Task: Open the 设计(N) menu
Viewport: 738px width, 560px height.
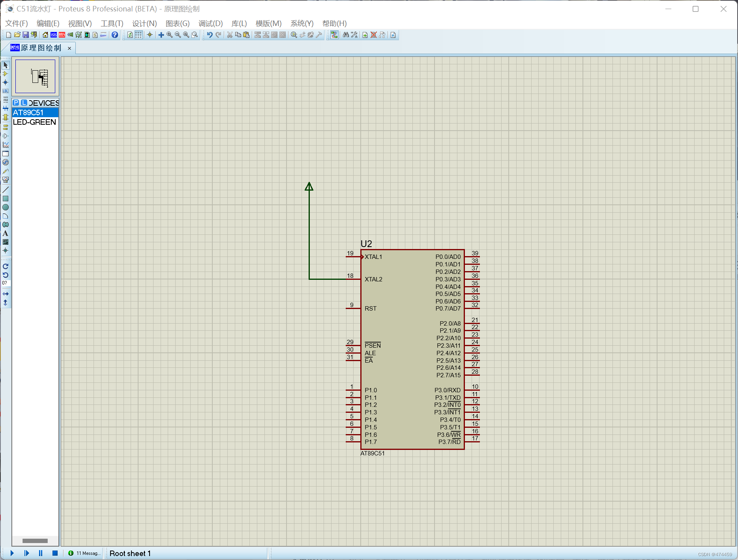Action: [x=144, y=23]
